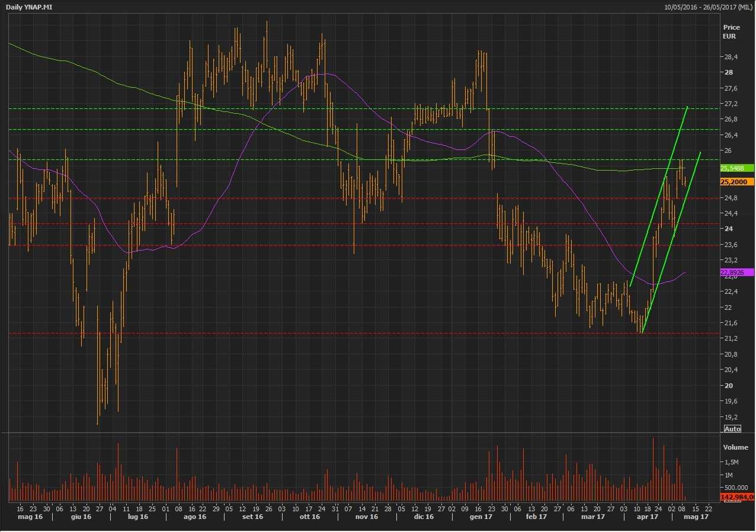Select the orange 25,2000 last price tag
The width and height of the screenshot is (756, 532).
pyautogui.click(x=736, y=182)
